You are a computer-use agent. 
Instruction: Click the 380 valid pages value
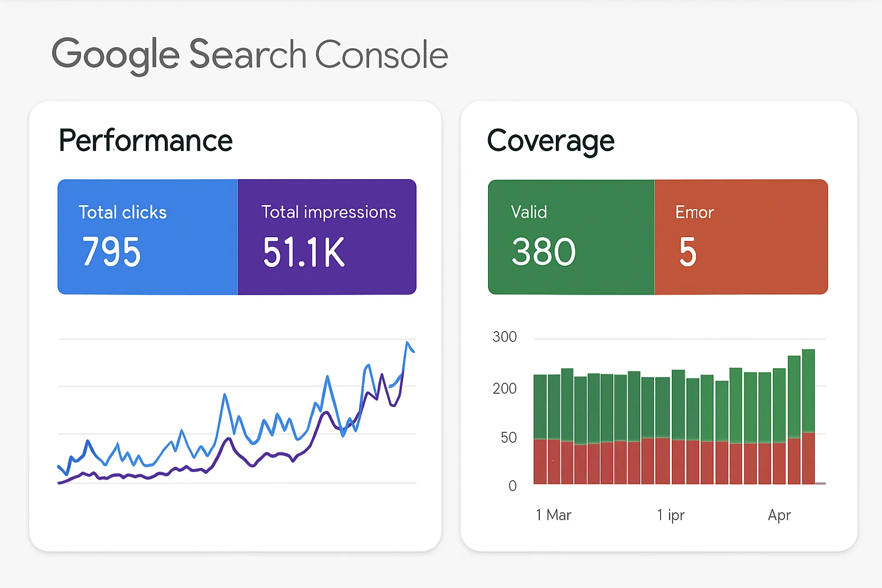pyautogui.click(x=544, y=252)
